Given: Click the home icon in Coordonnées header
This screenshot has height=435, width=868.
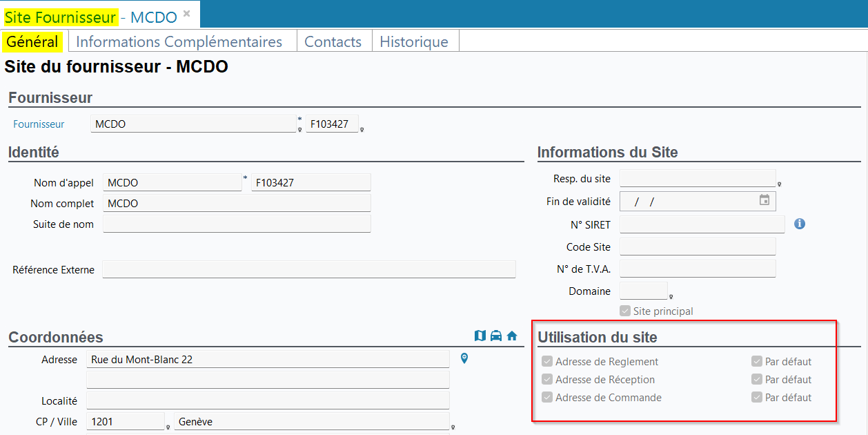Looking at the screenshot, I should pyautogui.click(x=512, y=336).
